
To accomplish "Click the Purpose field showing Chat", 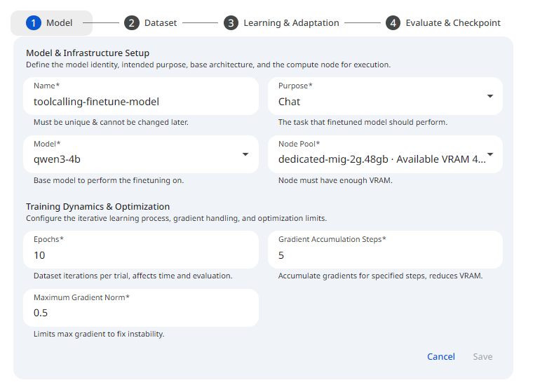I will (x=372, y=102).
